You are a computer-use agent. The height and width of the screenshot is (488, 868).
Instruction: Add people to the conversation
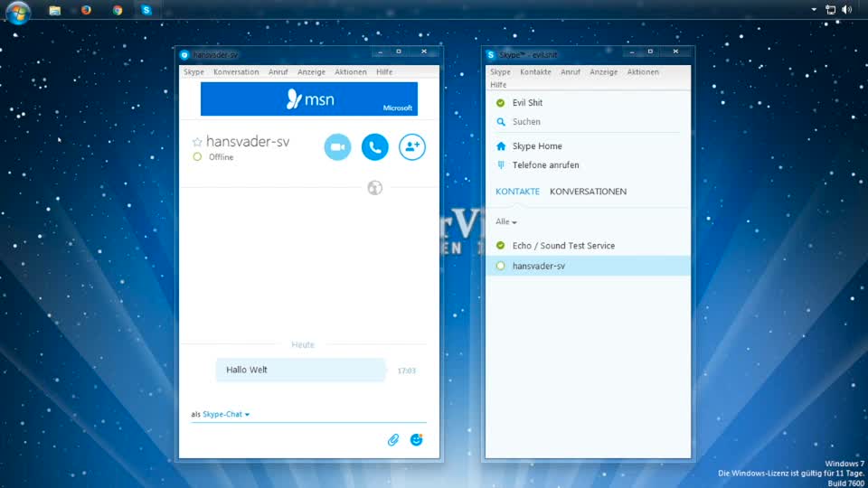tap(412, 147)
